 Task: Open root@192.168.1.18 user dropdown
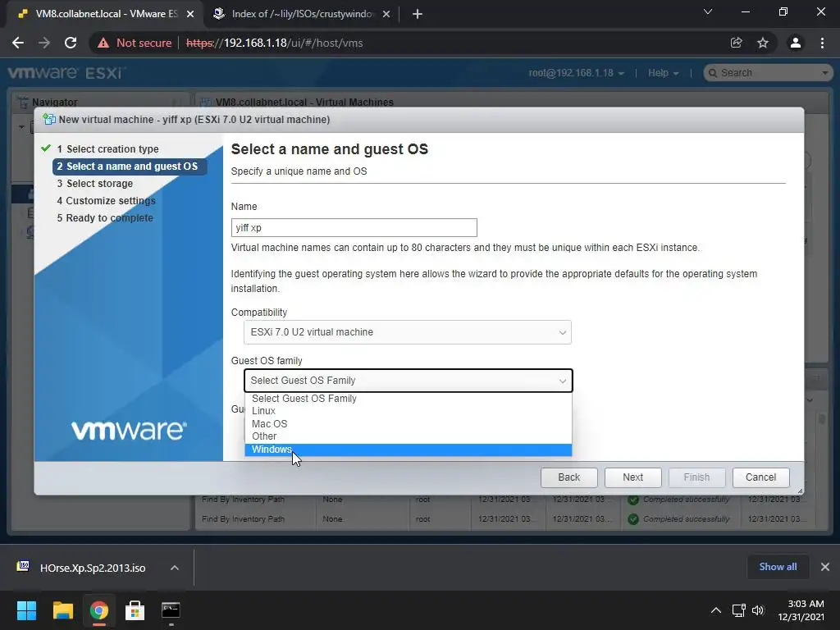pyautogui.click(x=577, y=73)
